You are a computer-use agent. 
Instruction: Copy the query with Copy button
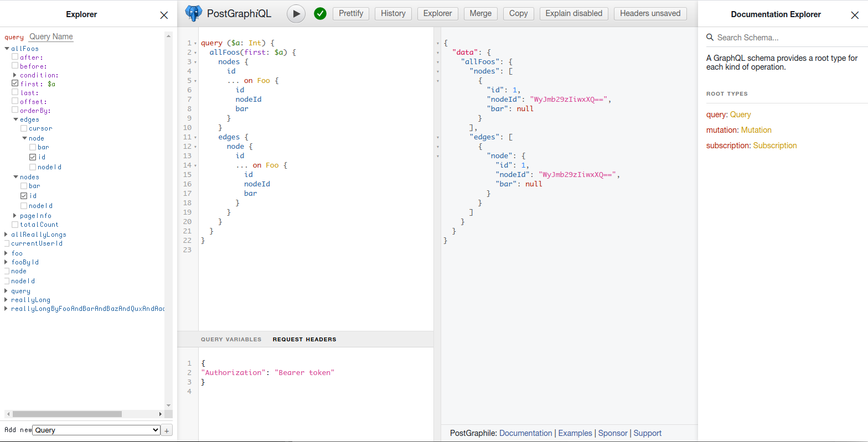(518, 13)
